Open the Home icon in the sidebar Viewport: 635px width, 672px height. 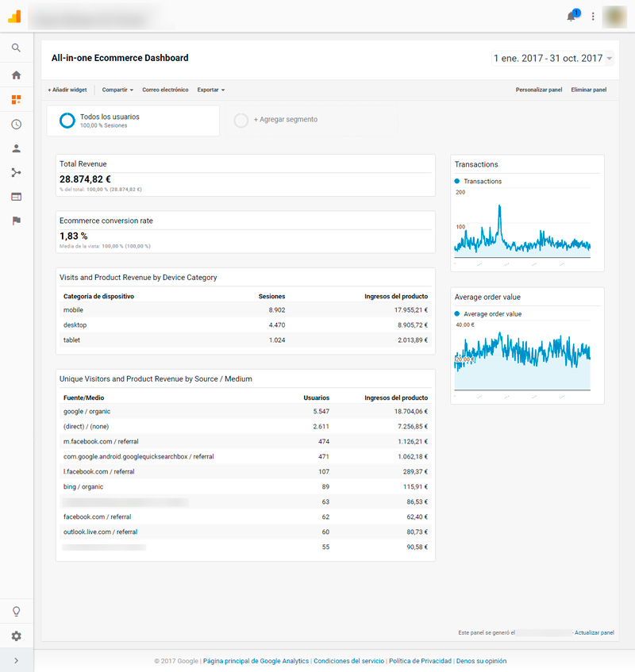coord(16,75)
